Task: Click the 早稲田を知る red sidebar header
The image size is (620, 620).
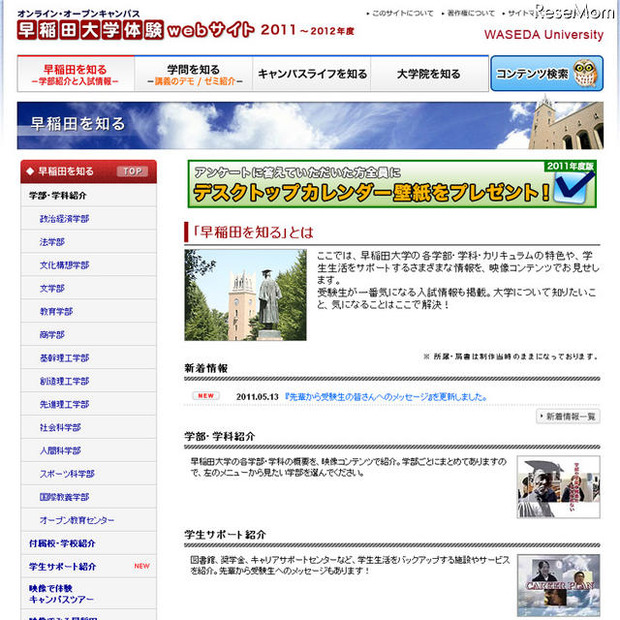Action: (x=89, y=171)
